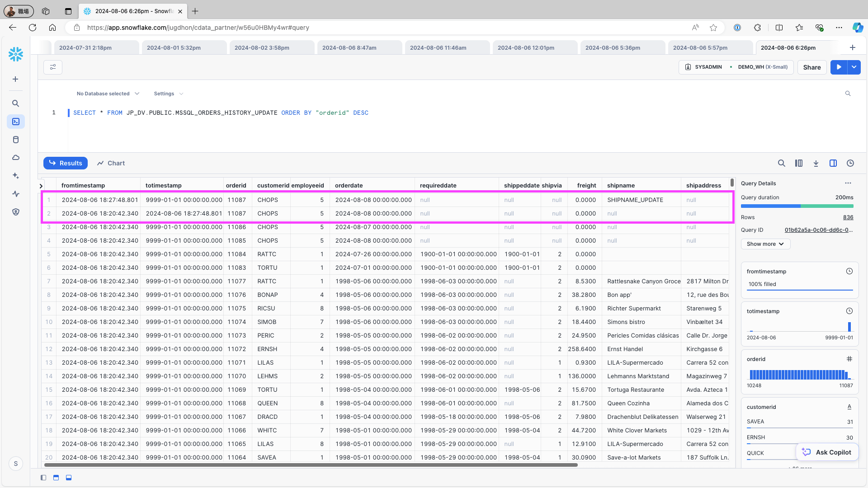Search results using magnifier icon
The height and width of the screenshot is (488, 868).
pyautogui.click(x=782, y=163)
